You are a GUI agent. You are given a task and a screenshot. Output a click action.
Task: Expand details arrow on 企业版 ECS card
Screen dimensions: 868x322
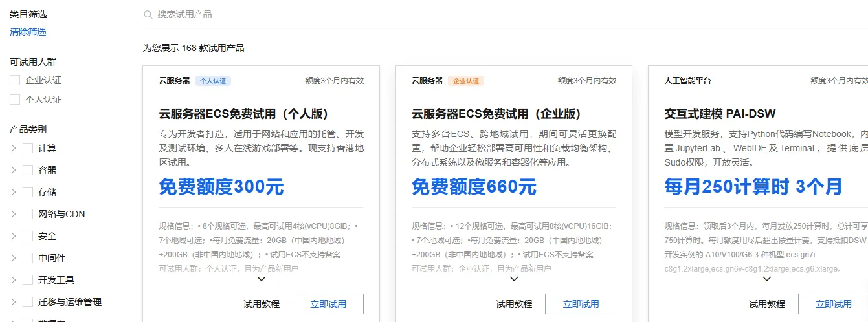[x=514, y=279]
